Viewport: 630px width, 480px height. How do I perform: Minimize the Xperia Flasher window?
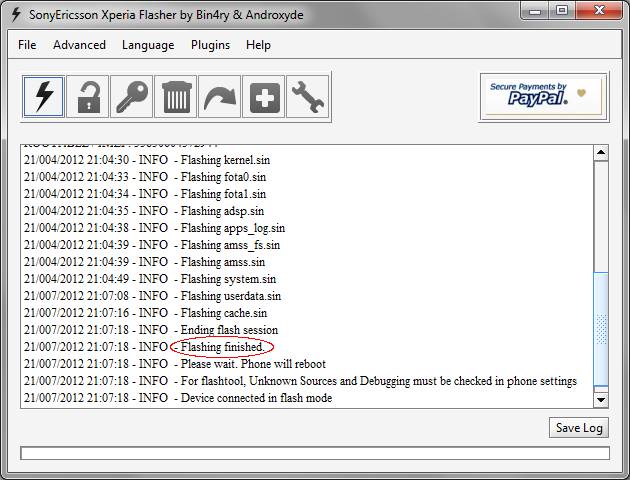tap(535, 10)
